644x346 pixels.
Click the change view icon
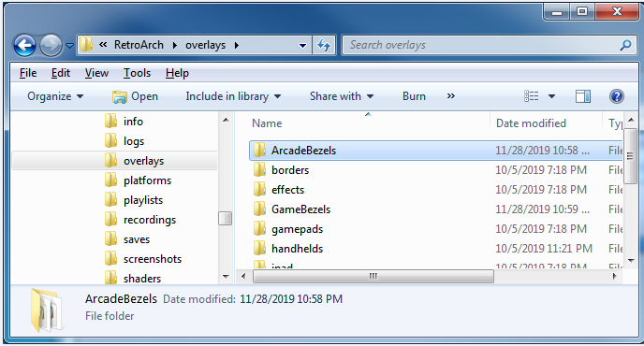click(x=531, y=96)
